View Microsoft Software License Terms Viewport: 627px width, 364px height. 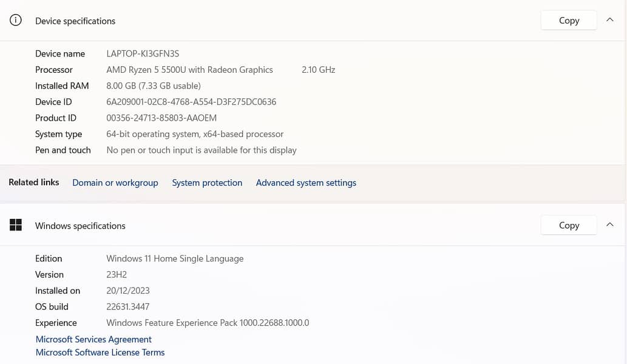click(x=100, y=352)
